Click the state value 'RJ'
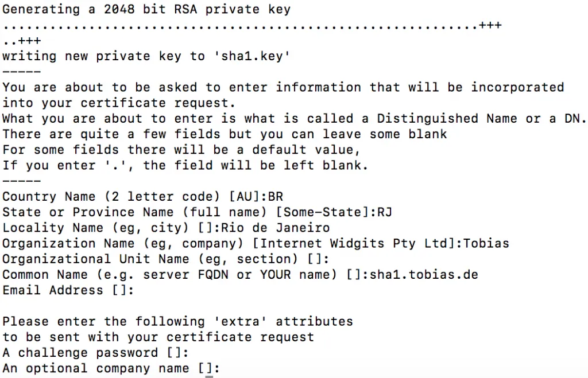Screen dimensions: 588x378 point(385,212)
